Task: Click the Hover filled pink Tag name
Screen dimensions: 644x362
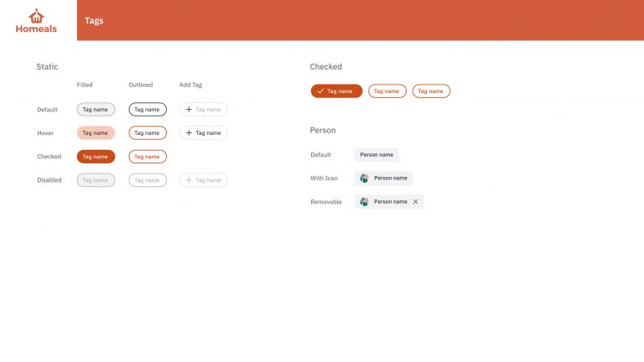Action: 96,133
